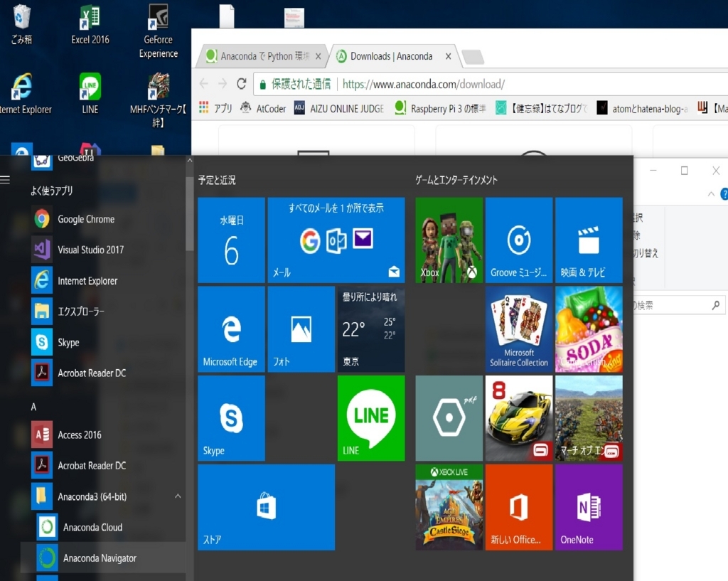Select the Excel 2016 desktop shortcut

[x=90, y=24]
